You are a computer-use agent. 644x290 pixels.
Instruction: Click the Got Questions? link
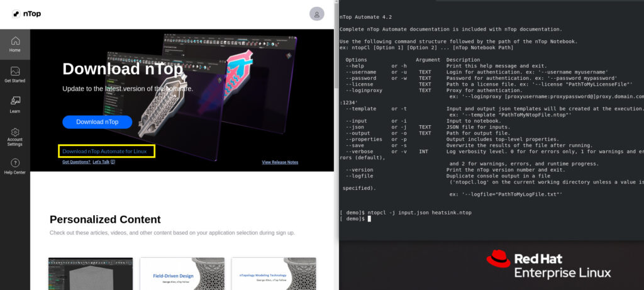(76, 162)
